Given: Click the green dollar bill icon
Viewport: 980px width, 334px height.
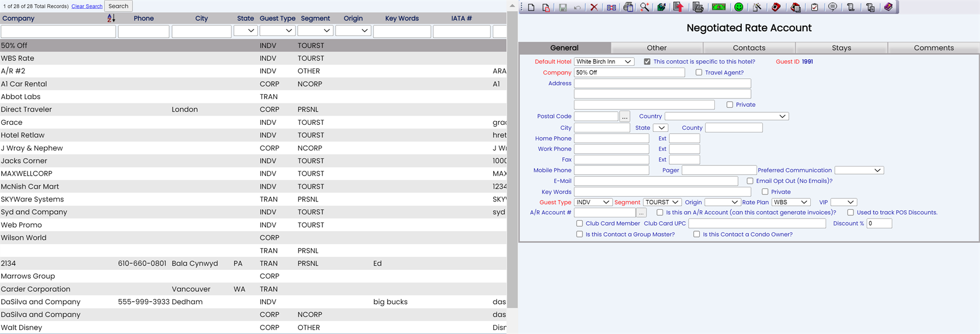Looking at the screenshot, I should (718, 7).
